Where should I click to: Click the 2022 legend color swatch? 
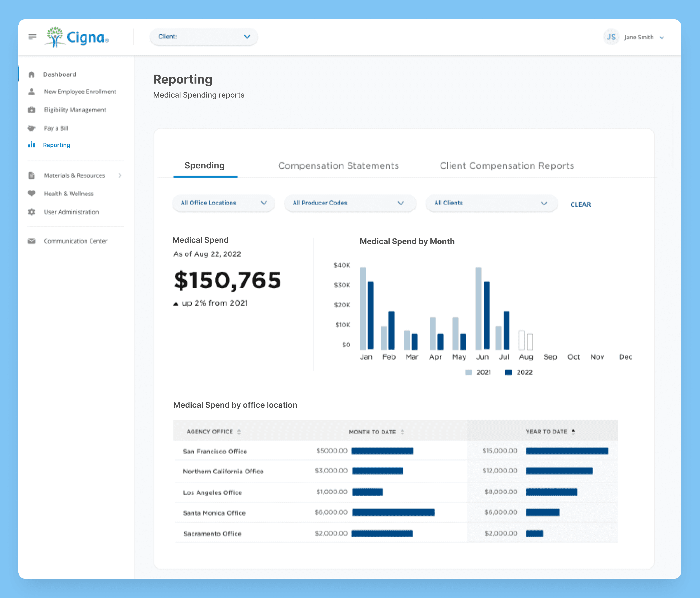click(x=508, y=372)
